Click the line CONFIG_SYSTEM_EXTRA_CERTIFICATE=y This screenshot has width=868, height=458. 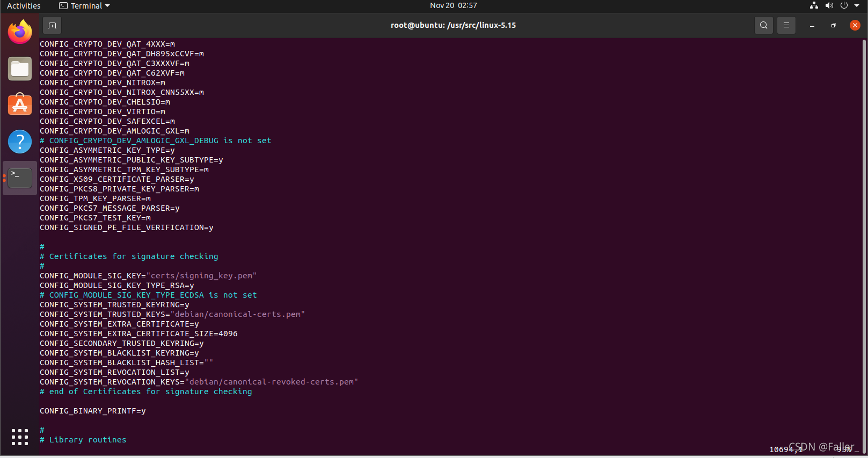[119, 324]
